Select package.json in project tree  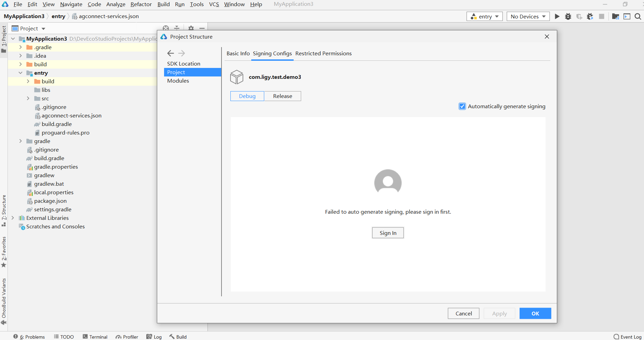(50, 201)
